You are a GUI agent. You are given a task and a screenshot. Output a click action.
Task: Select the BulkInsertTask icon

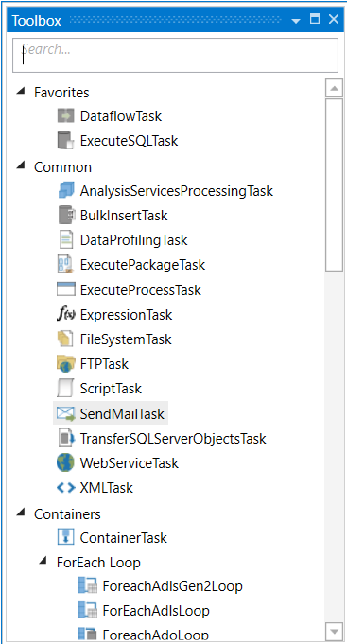(65, 216)
